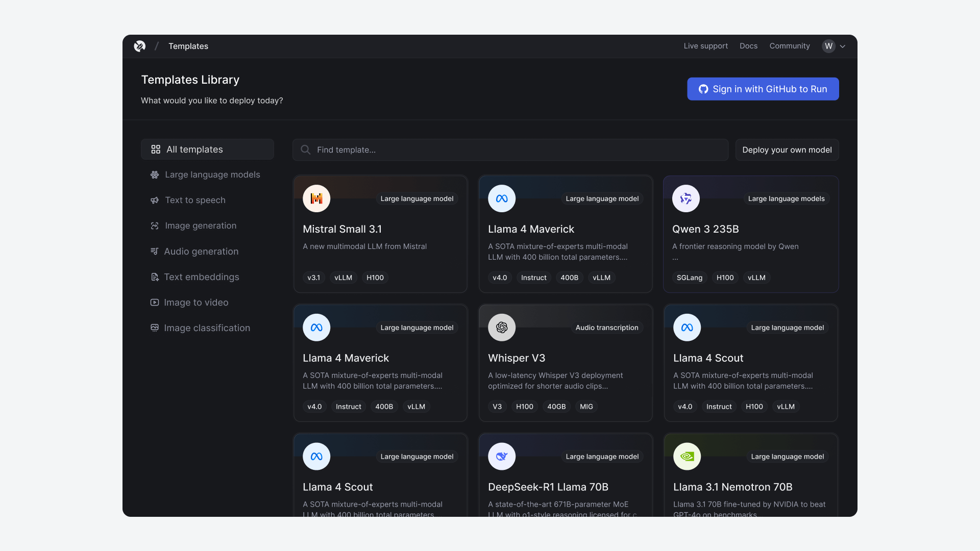
Task: Click the Templates breadcrumb
Action: pos(188,46)
